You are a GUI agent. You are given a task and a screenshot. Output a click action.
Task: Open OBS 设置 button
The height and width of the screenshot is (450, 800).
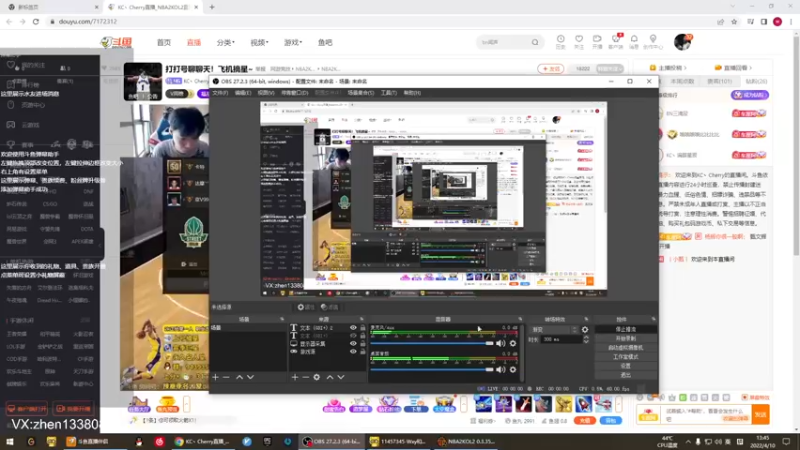(626, 366)
